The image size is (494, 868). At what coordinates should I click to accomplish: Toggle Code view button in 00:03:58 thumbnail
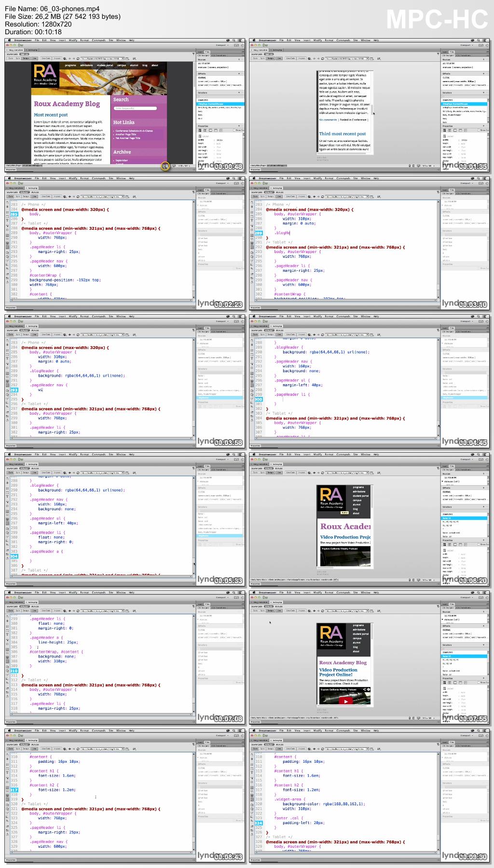point(11,335)
